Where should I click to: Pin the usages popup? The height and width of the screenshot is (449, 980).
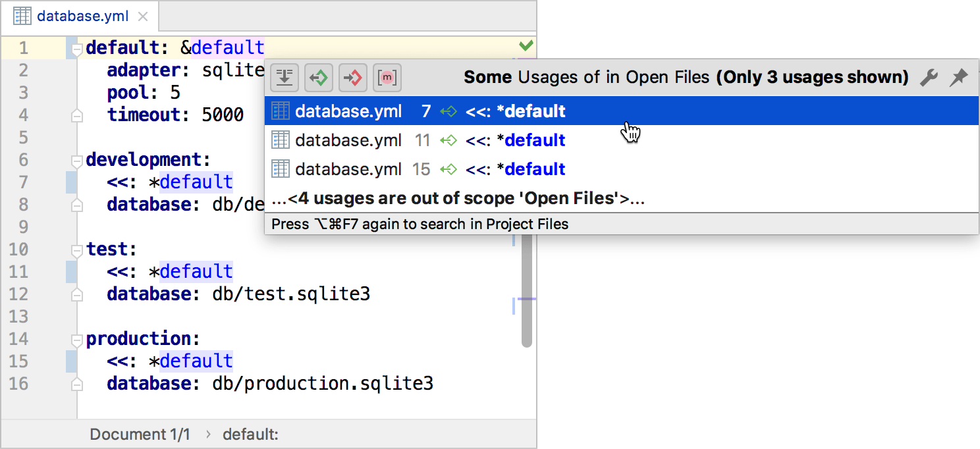pos(958,78)
